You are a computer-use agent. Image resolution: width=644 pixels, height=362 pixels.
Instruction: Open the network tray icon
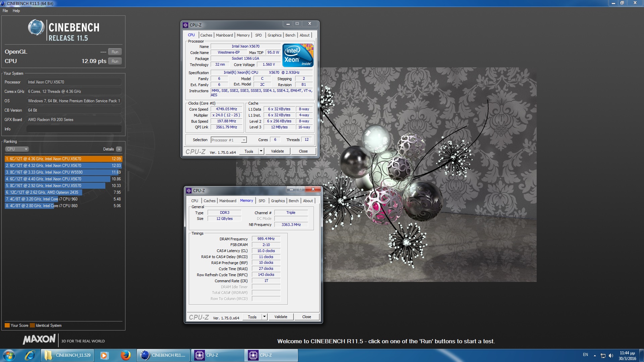click(x=603, y=356)
